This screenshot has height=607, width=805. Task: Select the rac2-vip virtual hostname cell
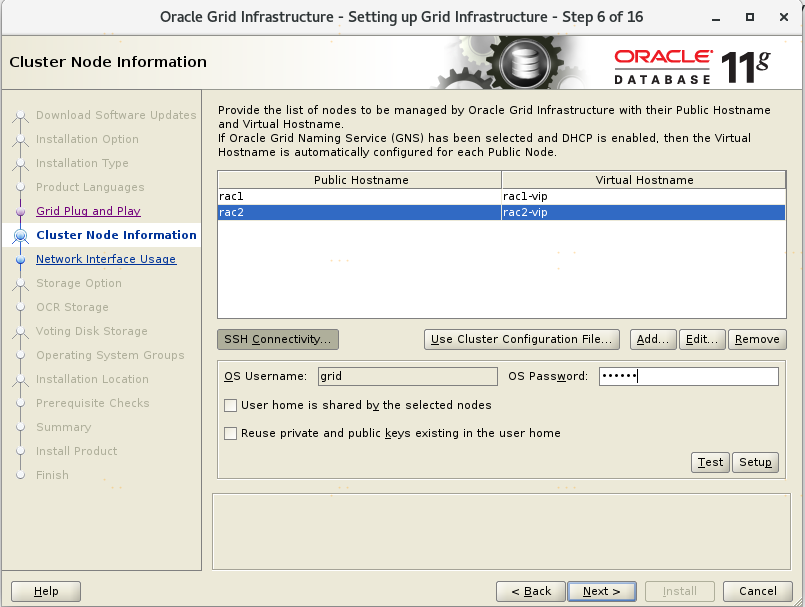click(643, 212)
